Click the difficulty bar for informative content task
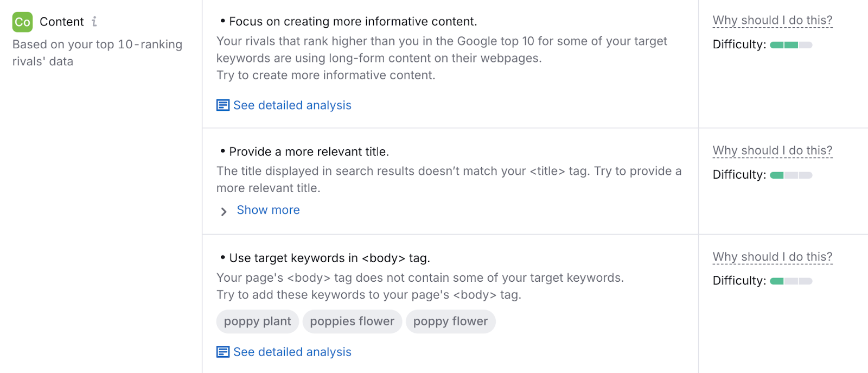Screen dimensions: 868x373 click(x=791, y=45)
